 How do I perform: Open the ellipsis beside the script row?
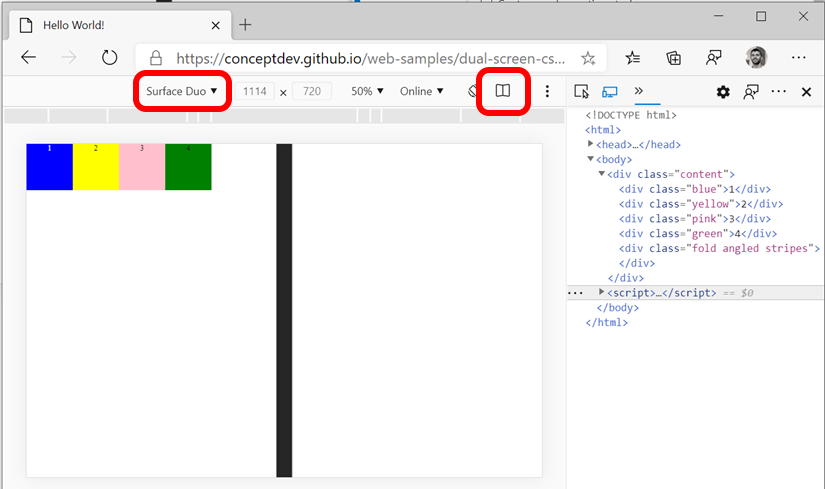576,293
